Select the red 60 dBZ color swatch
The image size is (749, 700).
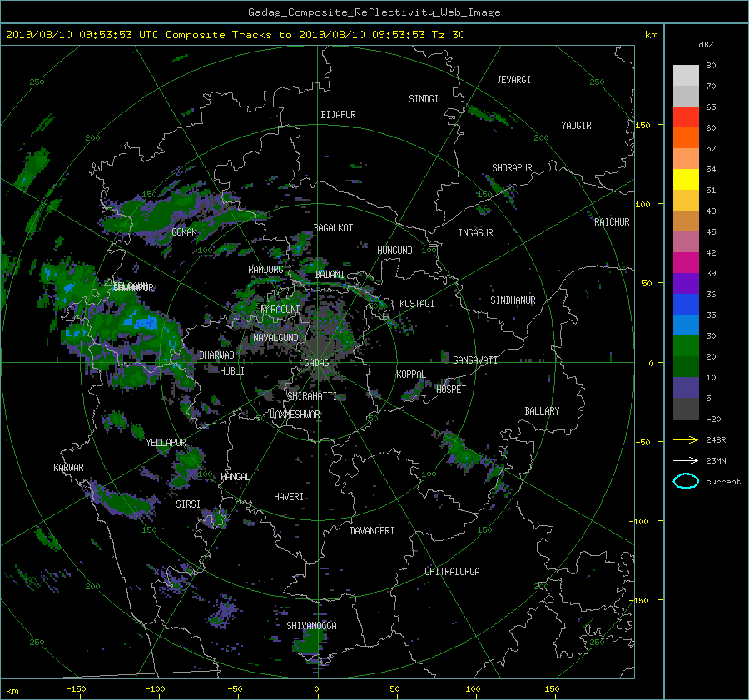(686, 117)
